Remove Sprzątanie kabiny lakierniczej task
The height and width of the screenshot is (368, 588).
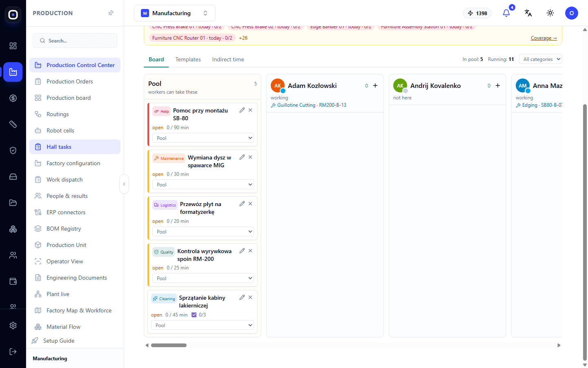pyautogui.click(x=250, y=297)
